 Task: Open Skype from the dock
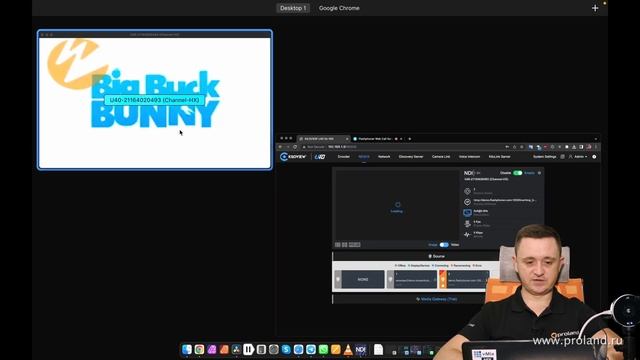coord(286,349)
